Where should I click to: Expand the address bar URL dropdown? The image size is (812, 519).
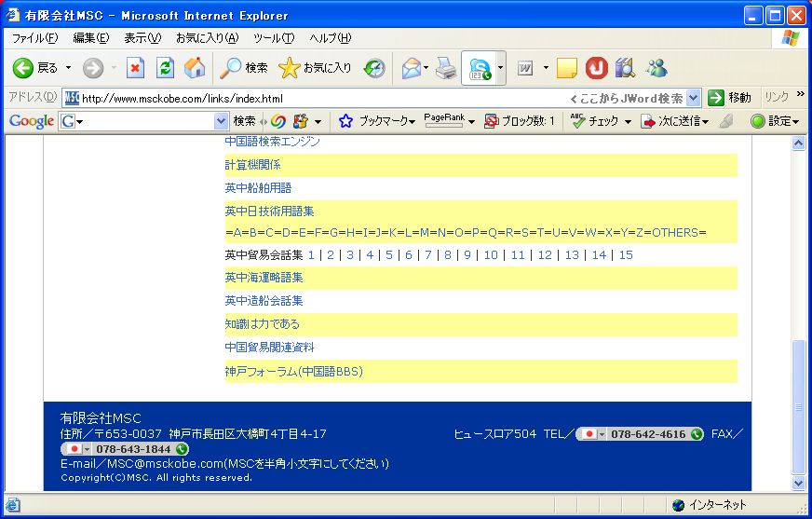click(693, 98)
